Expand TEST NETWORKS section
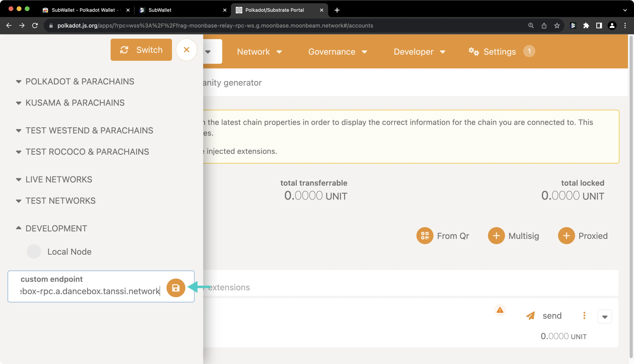 point(55,201)
